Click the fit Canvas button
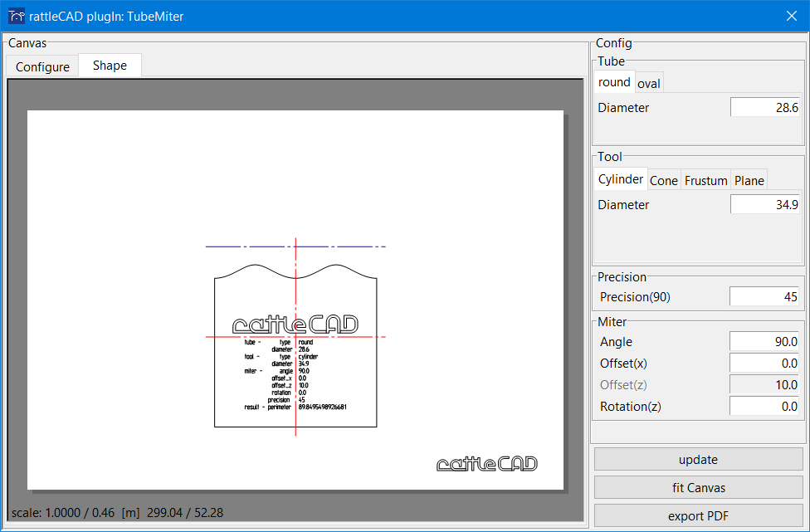 699,487
